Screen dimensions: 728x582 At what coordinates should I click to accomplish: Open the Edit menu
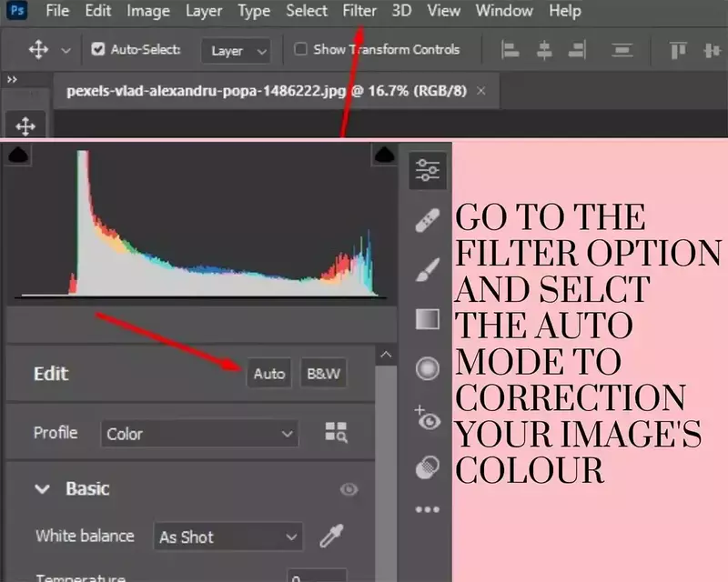tap(97, 10)
